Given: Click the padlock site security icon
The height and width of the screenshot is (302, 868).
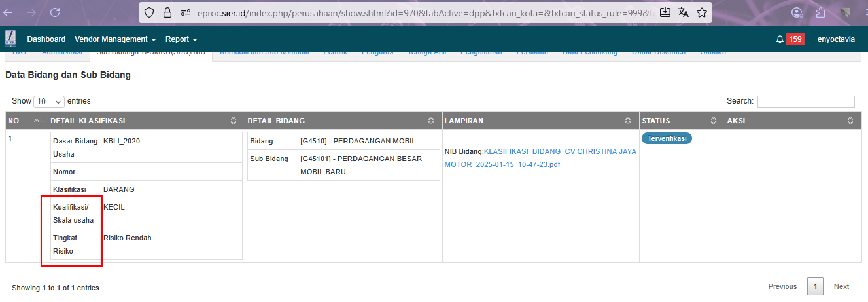Looking at the screenshot, I should [x=167, y=12].
